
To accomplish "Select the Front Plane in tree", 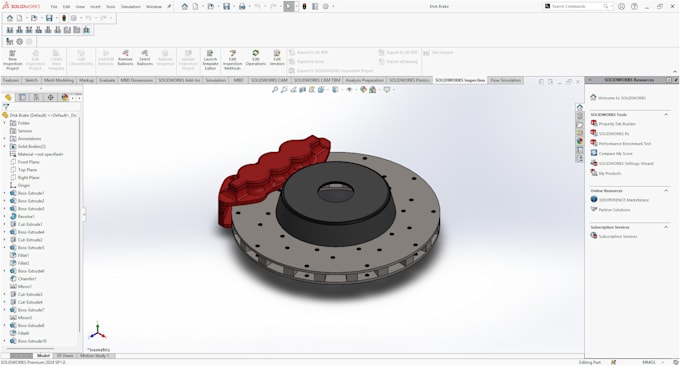I will click(29, 162).
